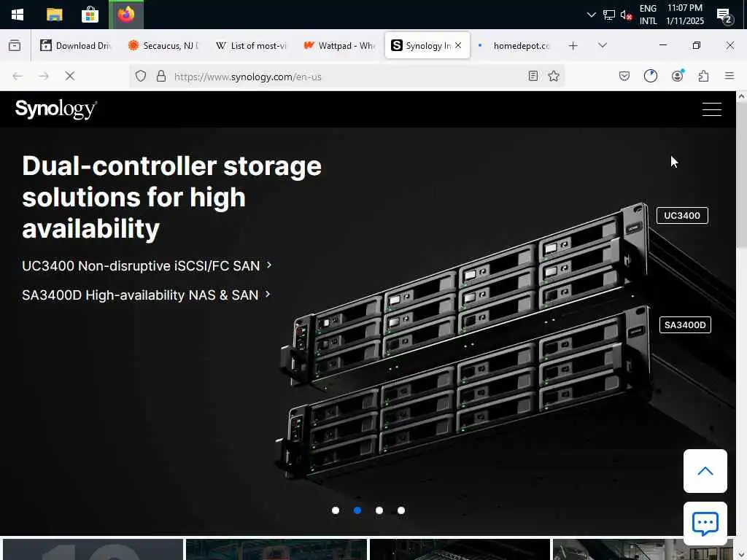
Task: Open the network status tray icon
Action: 609,15
